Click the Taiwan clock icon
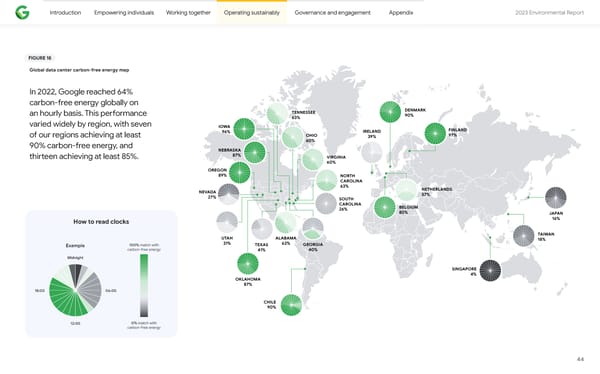The height and width of the screenshot is (374, 600). [x=523, y=236]
